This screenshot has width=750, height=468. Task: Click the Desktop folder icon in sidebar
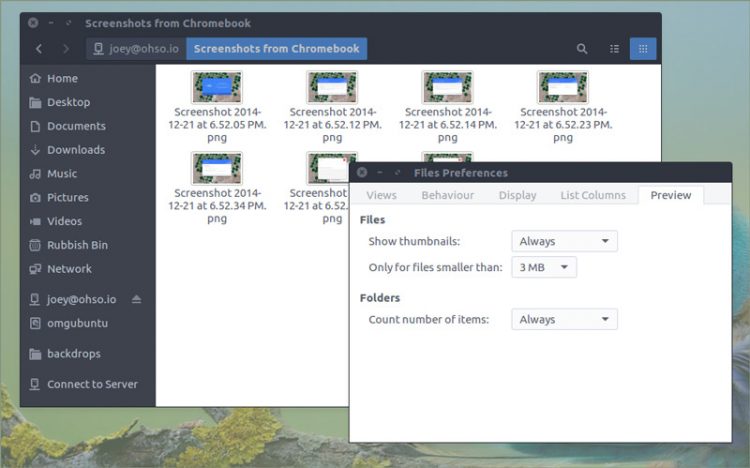point(35,102)
